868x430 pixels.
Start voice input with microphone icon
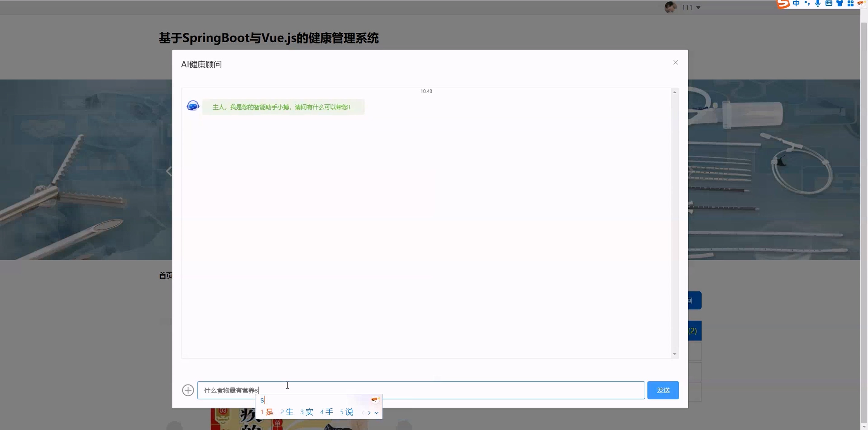(x=818, y=3)
